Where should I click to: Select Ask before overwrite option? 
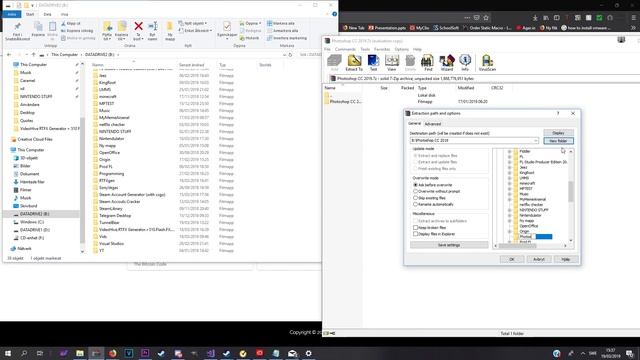[x=416, y=185]
